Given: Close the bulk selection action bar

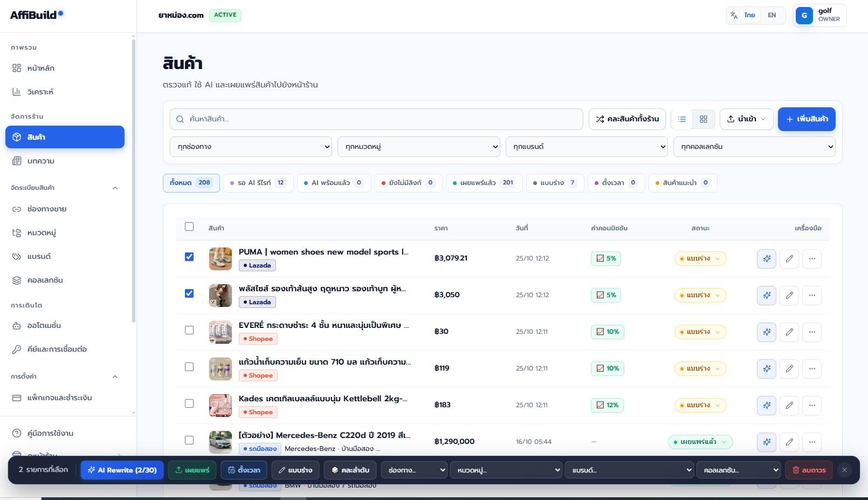Looking at the screenshot, I should [x=844, y=470].
